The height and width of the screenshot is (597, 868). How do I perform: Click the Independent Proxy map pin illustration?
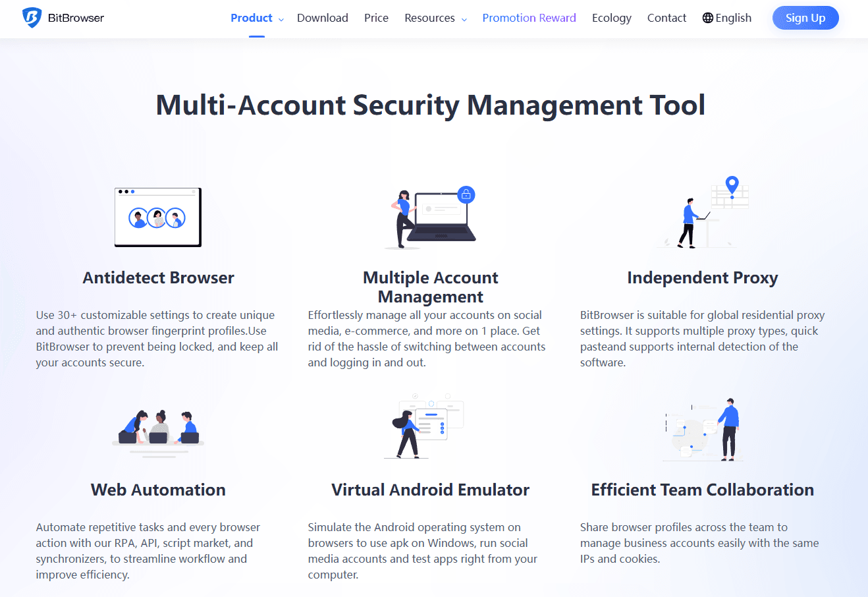tap(703, 212)
